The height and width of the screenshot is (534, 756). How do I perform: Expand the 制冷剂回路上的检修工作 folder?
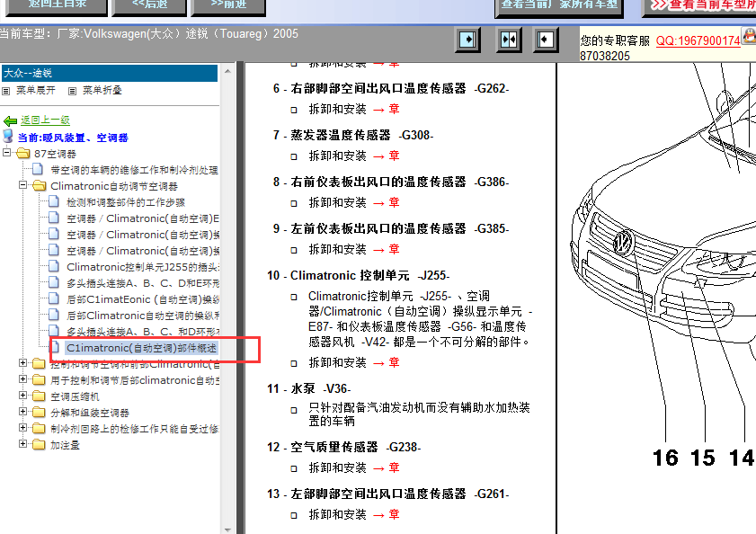coord(22,428)
